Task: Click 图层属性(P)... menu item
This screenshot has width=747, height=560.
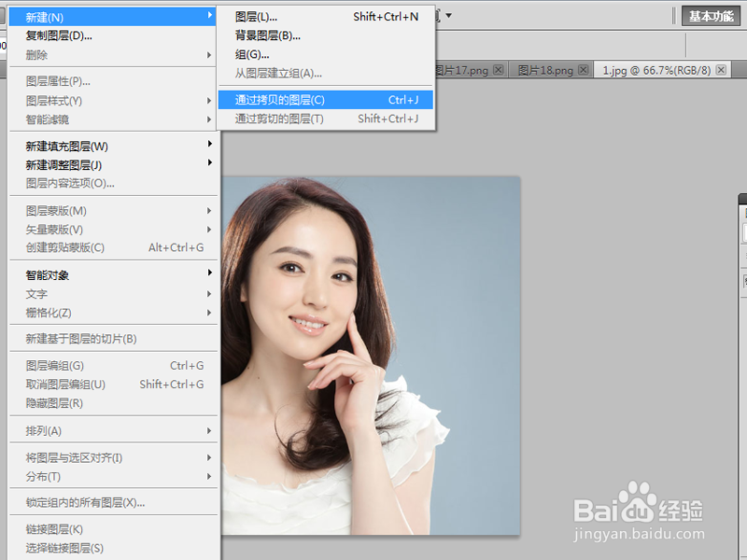Action: tap(113, 81)
